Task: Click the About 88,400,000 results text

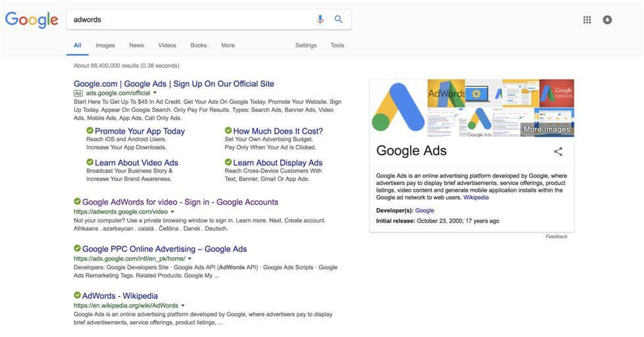Action: pos(126,65)
